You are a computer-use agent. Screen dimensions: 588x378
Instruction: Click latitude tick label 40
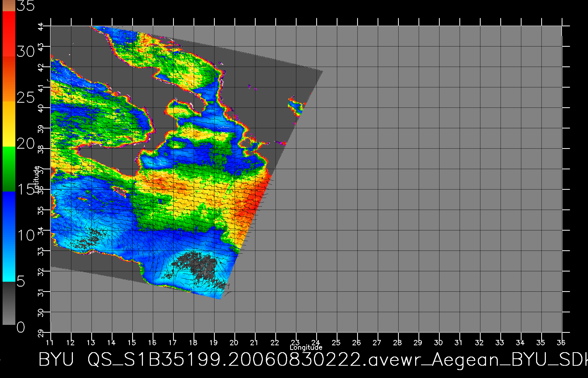coord(41,108)
